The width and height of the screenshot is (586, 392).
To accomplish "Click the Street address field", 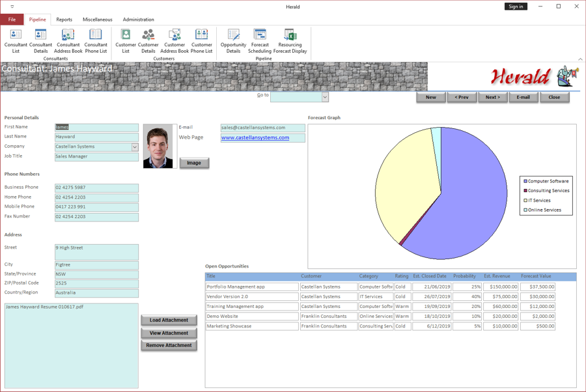I will pos(96,252).
